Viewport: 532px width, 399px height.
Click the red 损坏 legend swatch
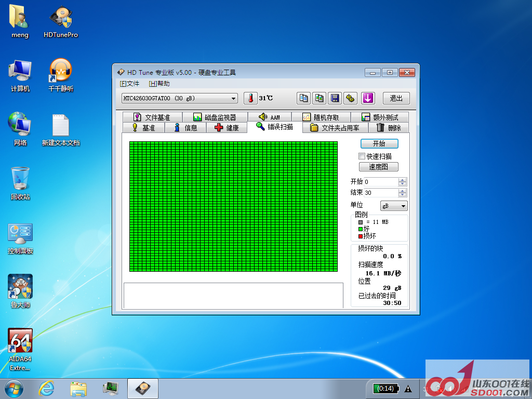pyautogui.click(x=361, y=236)
